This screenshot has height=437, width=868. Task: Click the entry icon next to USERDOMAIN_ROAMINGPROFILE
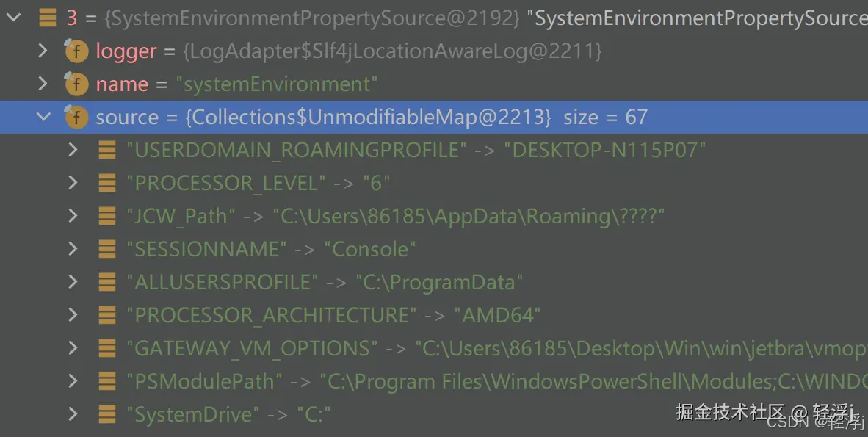[x=107, y=151]
